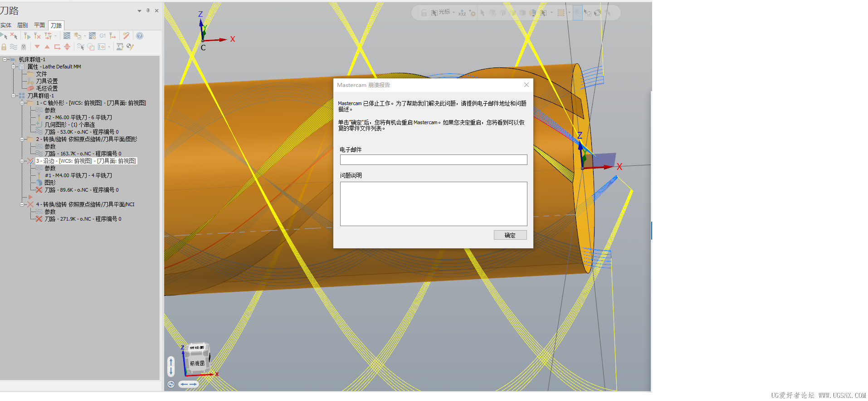The width and height of the screenshot is (868, 401).
Task: Click the select all dirty operations icon
Action: tap(14, 36)
